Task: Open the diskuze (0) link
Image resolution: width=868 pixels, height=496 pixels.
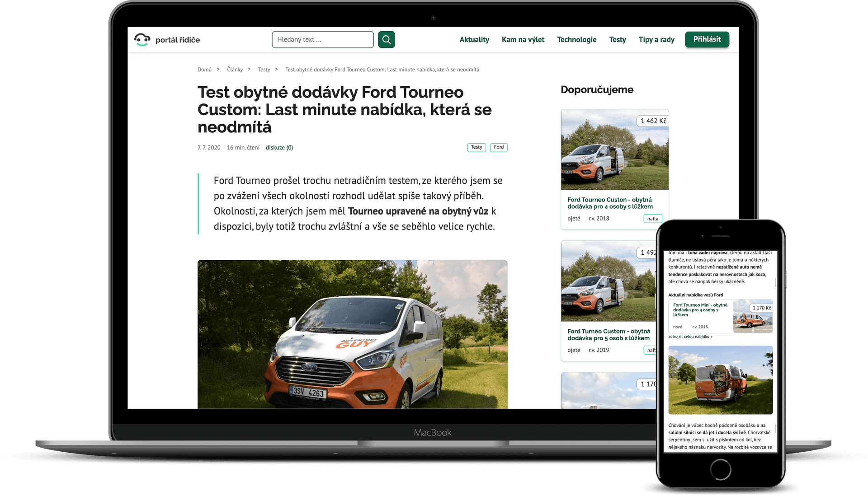Action: (279, 148)
